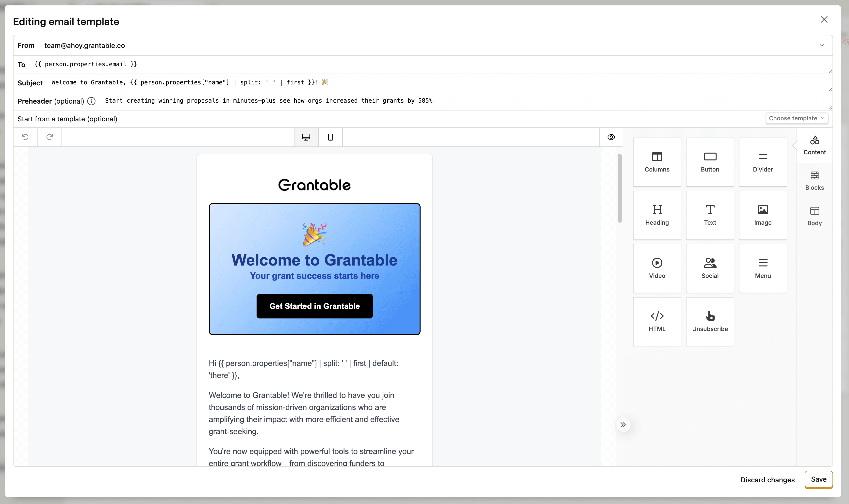Insert a custom HTML block
The width and height of the screenshot is (849, 504).
pyautogui.click(x=657, y=321)
